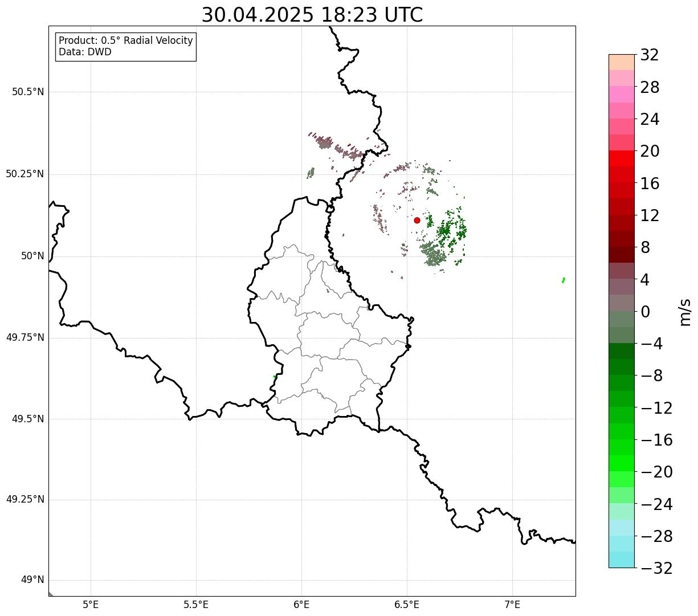This screenshot has width=698, height=616.
Task: Click the bright red colorbar swatch below 20
Action: point(622,159)
